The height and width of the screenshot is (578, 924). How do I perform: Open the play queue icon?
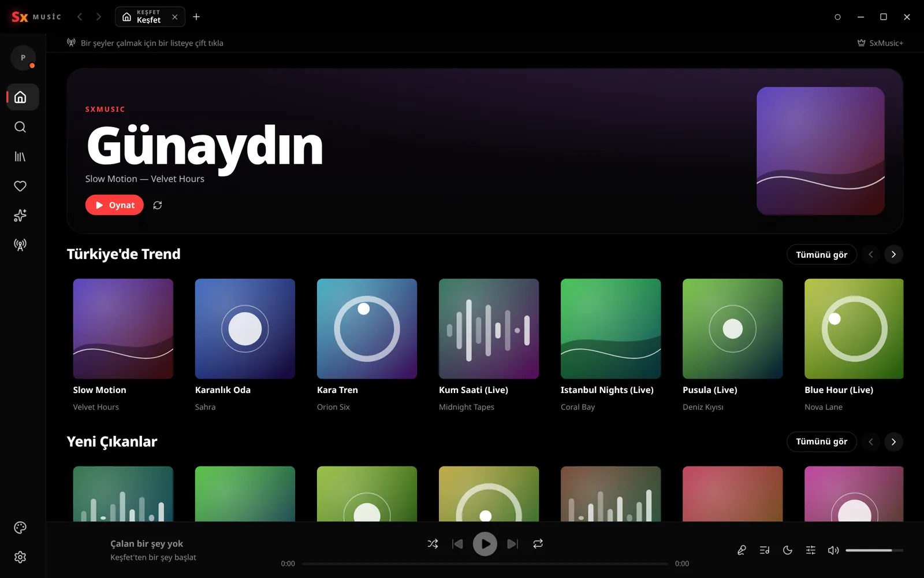click(x=765, y=550)
